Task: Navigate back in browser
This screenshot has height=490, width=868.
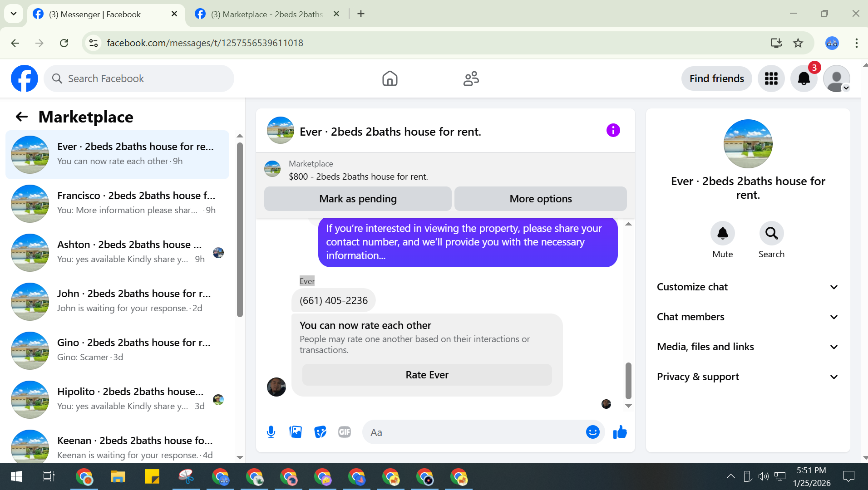Action: [15, 43]
